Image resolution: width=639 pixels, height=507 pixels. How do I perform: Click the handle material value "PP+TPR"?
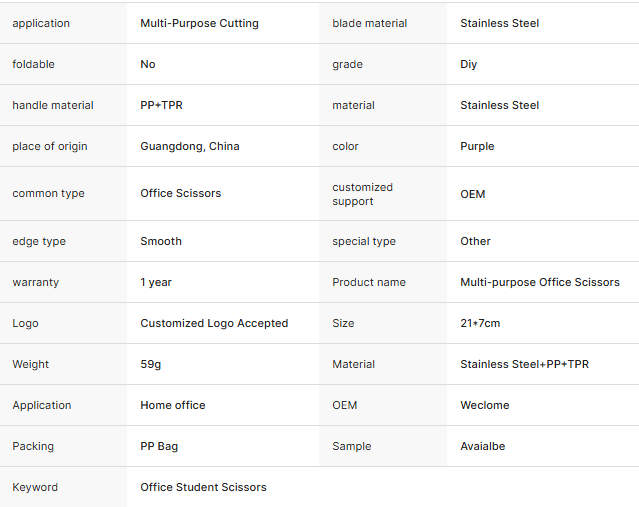160,105
